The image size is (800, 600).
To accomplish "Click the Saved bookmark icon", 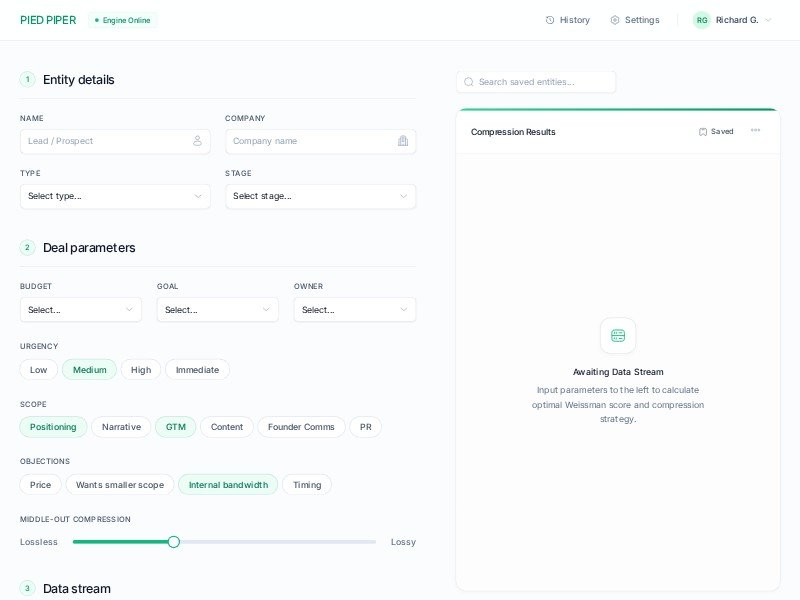I will [703, 131].
